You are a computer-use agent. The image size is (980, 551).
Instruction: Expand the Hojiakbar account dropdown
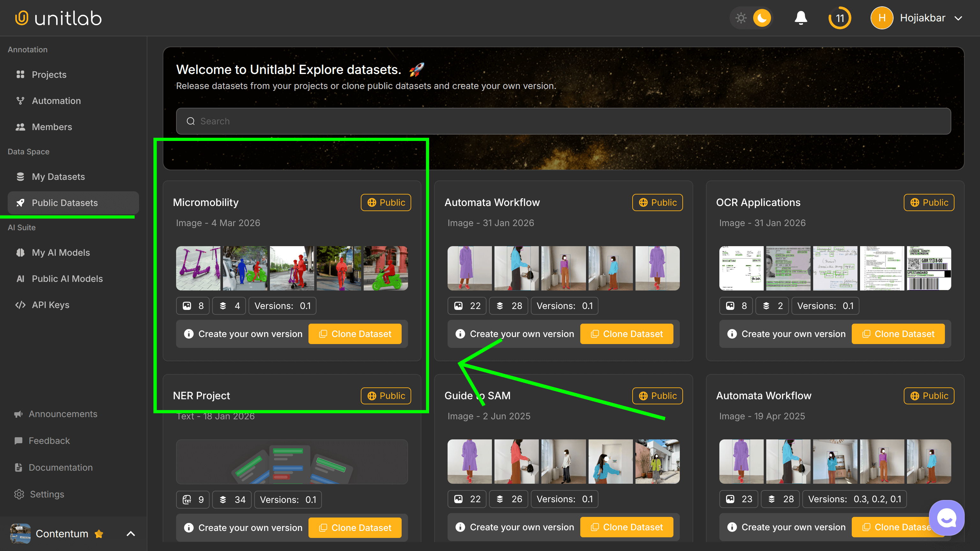coord(958,18)
